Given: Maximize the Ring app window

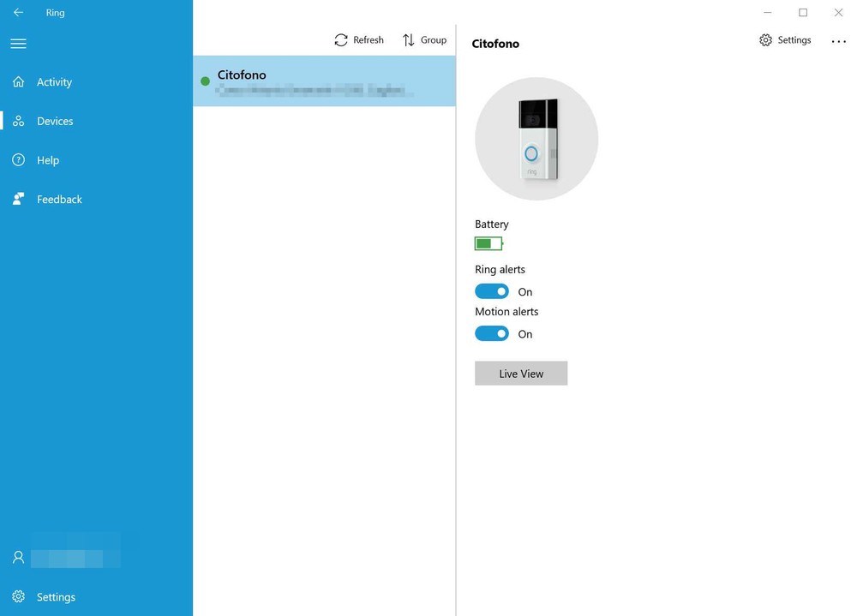Looking at the screenshot, I should [x=803, y=13].
